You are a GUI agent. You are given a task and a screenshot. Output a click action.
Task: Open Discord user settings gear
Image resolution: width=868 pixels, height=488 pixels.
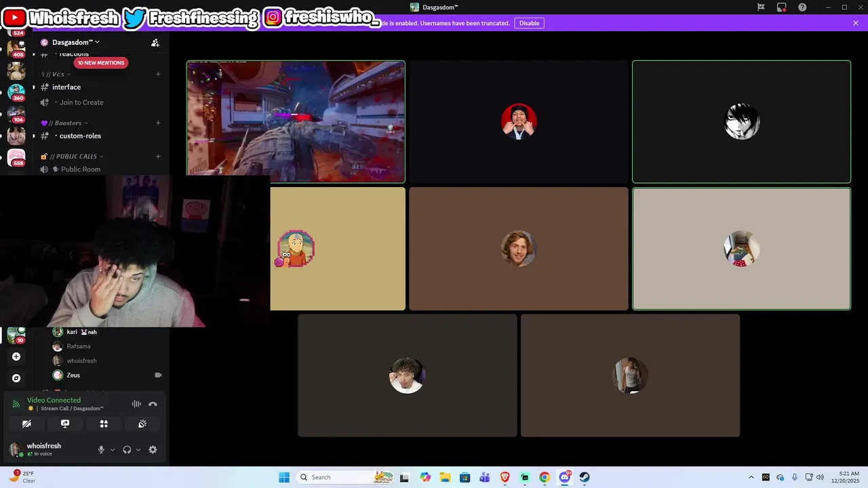[x=153, y=449]
